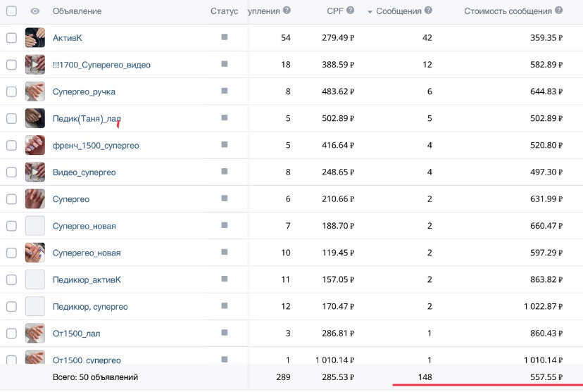This screenshot has height=392, width=583.
Task: Sort by Объявление column header
Action: point(77,11)
